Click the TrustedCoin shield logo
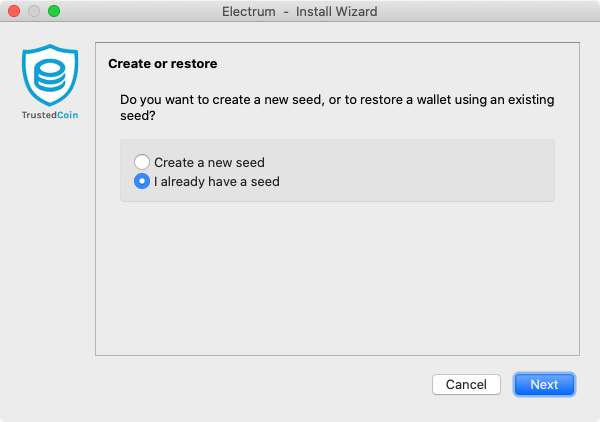Viewport: 600px width, 422px height. (x=50, y=75)
